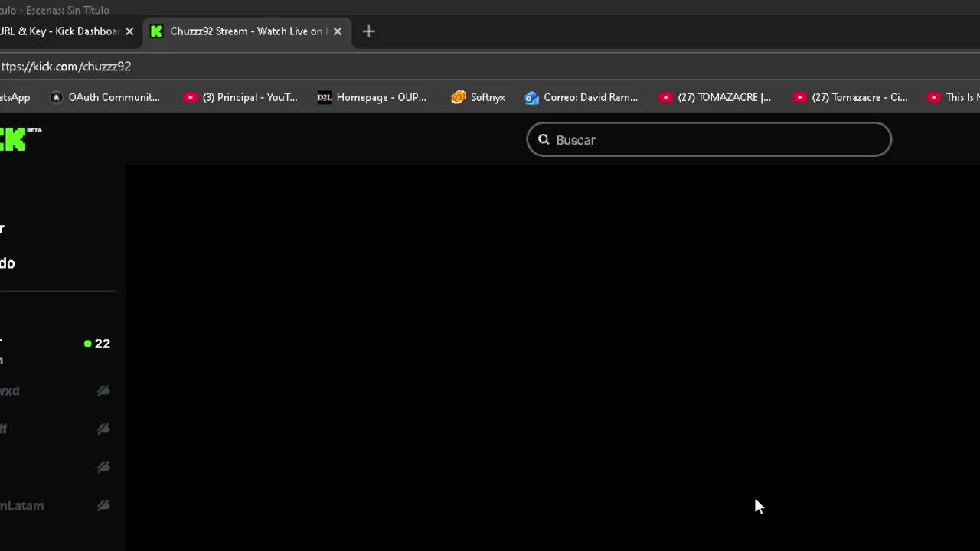Select the live channel with 22 viewers
The height and width of the screenshot is (551, 980).
tap(57, 350)
